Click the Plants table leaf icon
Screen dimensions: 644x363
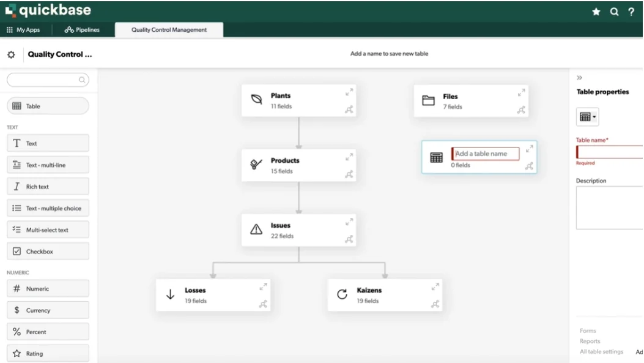pos(256,99)
